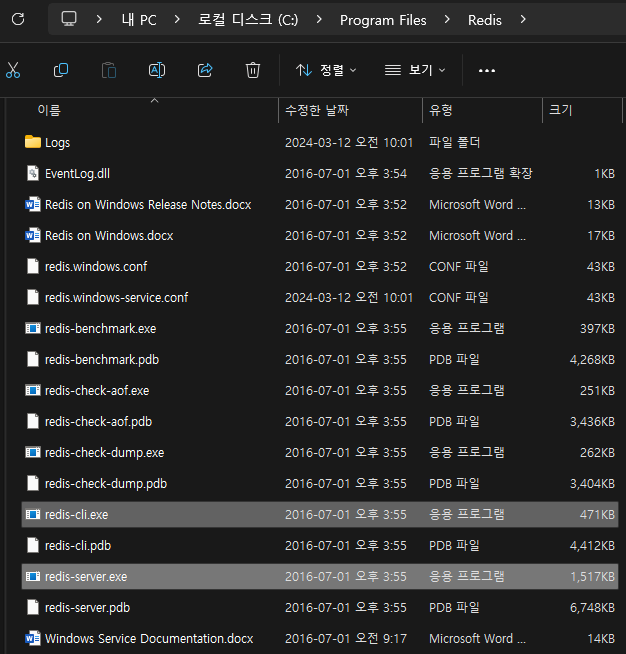The width and height of the screenshot is (626, 654).
Task: Click Word icon of Redis on Windows Release Notes.docx
Action: pos(33,204)
